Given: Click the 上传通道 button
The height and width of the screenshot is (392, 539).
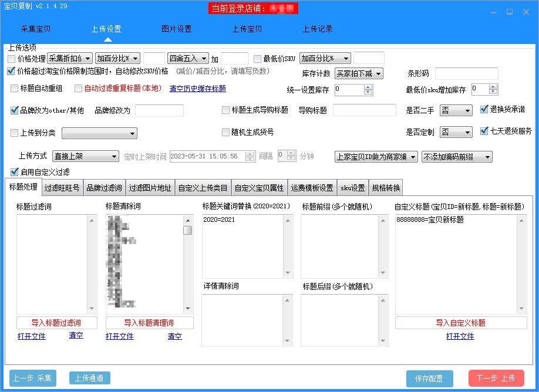Looking at the screenshot, I should pos(90,378).
